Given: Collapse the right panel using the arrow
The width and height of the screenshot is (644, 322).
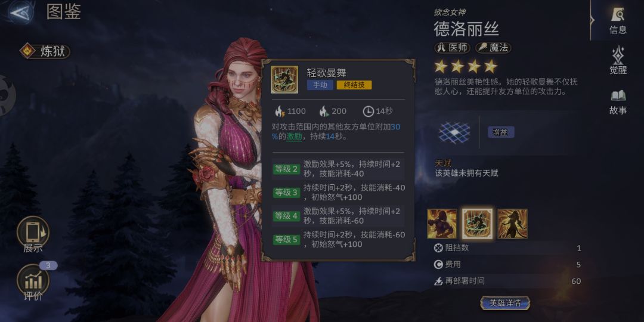Looking at the screenshot, I should point(592,20).
